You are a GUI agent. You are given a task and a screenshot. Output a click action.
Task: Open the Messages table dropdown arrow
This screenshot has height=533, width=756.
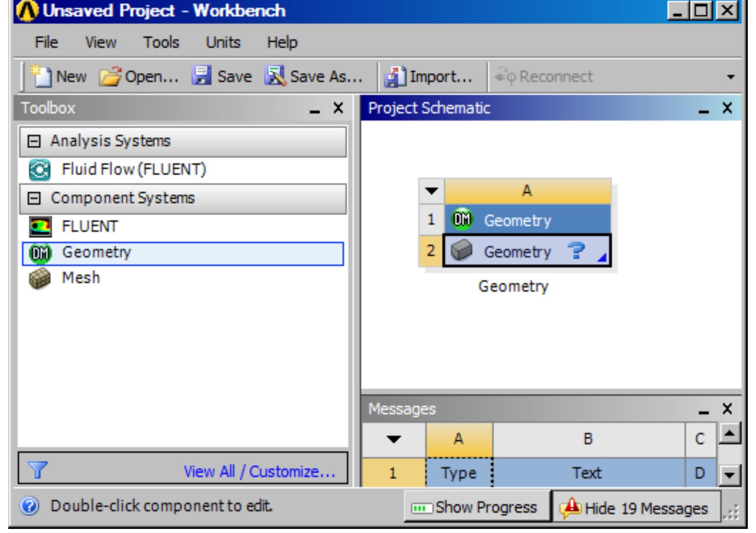pos(394,439)
